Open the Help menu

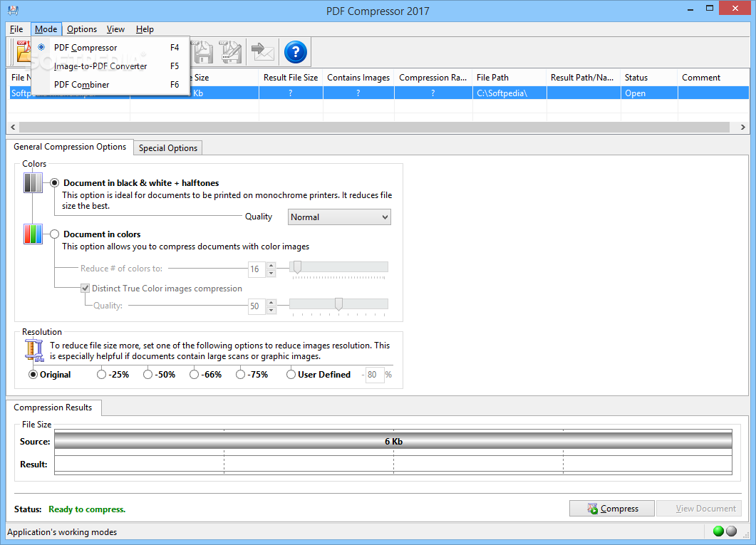(x=145, y=29)
